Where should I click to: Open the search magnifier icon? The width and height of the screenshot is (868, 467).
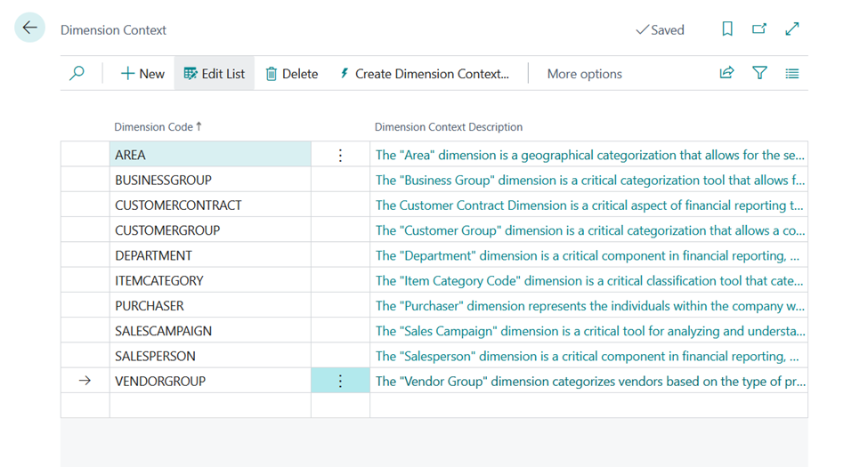pos(77,74)
